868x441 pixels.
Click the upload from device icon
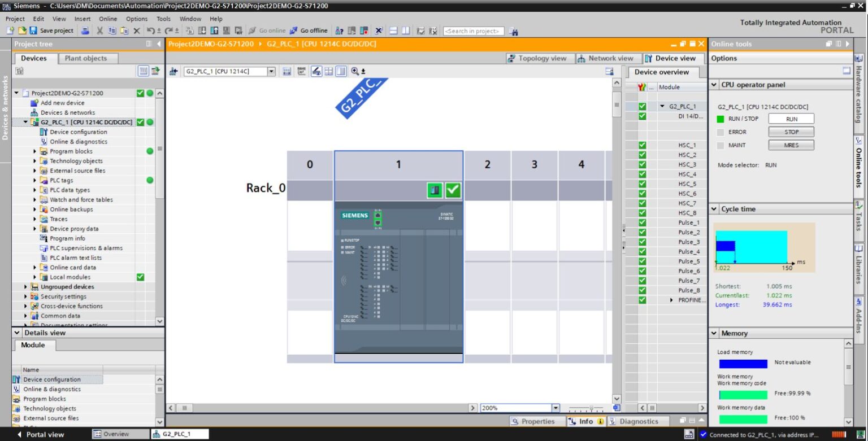click(215, 30)
